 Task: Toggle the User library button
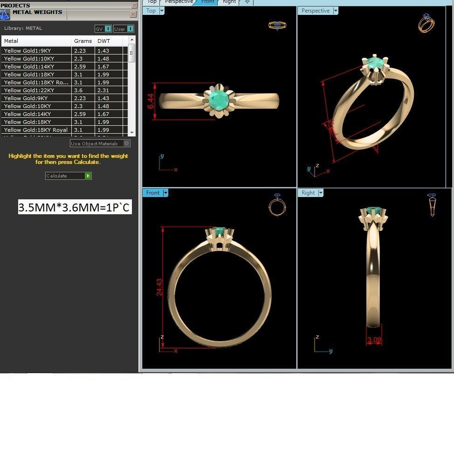[x=124, y=29]
